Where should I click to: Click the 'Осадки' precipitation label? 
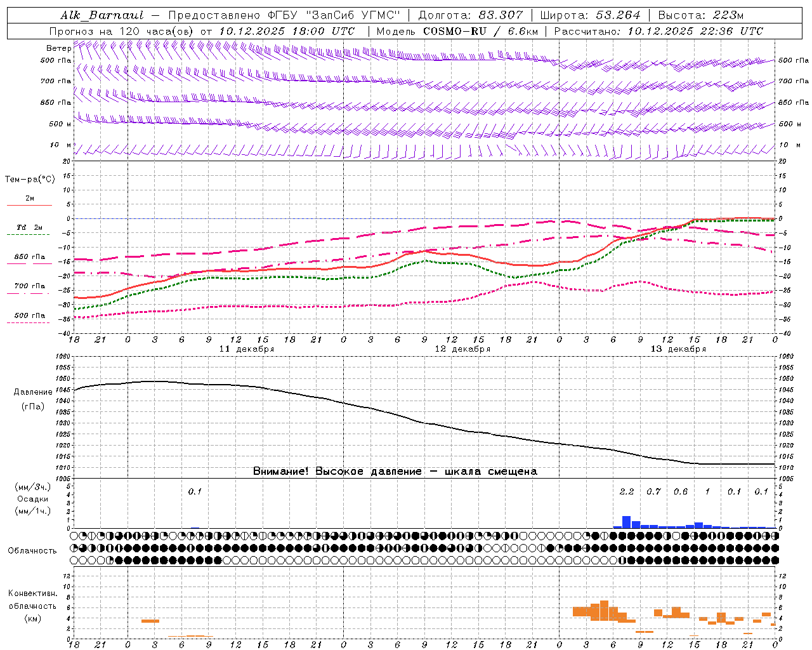tap(32, 499)
